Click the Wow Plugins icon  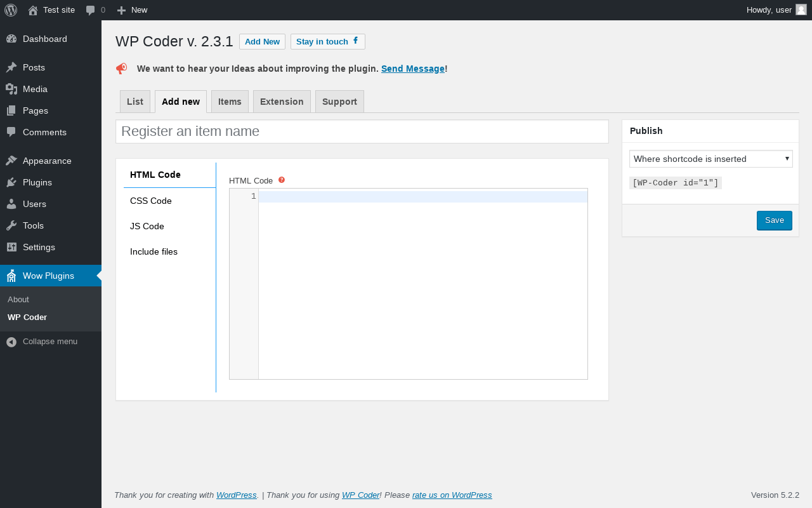pos(11,276)
